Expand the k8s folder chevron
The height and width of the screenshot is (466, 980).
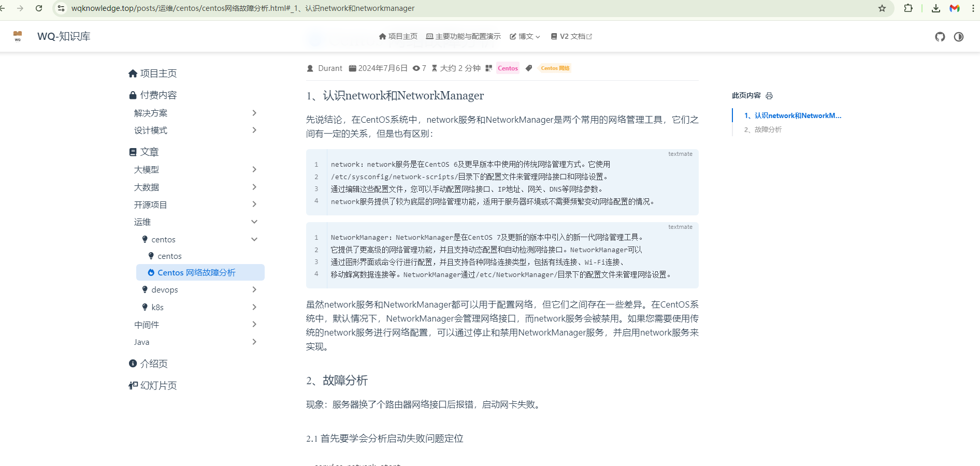click(254, 307)
